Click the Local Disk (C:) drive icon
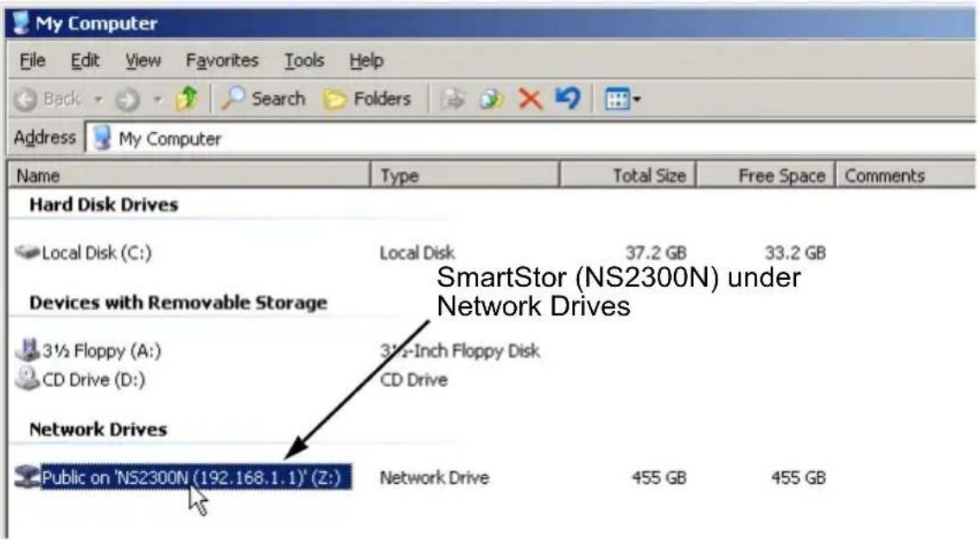The width and height of the screenshot is (980, 540). coord(27,252)
